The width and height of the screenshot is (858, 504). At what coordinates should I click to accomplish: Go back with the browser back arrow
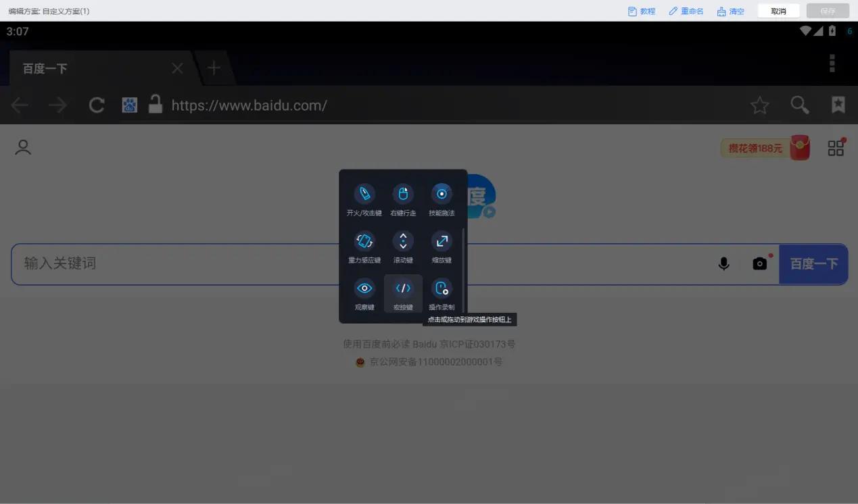[x=20, y=105]
